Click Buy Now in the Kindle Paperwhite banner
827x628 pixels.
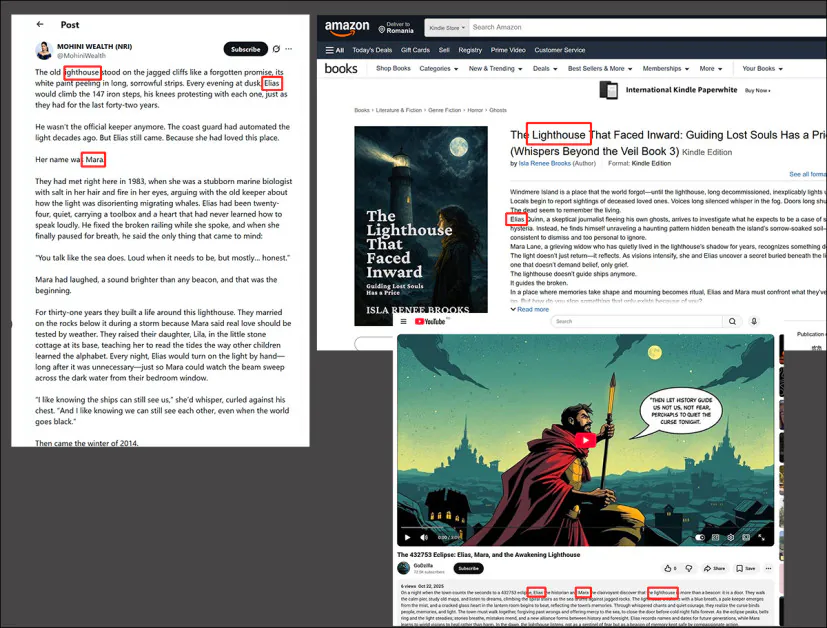click(x=757, y=91)
